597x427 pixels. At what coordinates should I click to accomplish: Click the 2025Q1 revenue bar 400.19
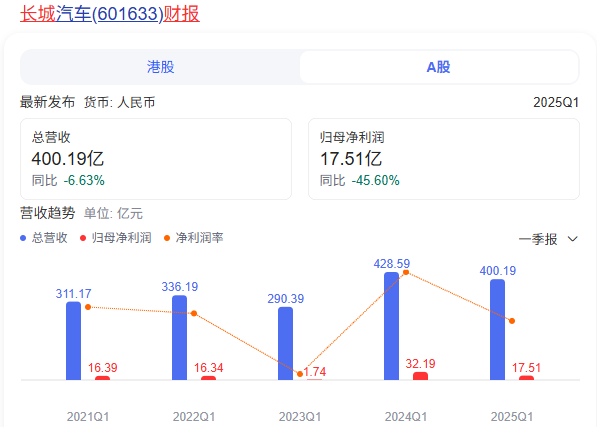click(x=497, y=330)
